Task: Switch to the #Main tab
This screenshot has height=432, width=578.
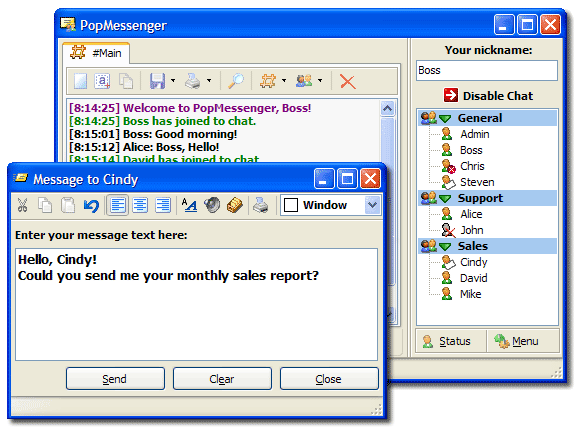Action: pyautogui.click(x=97, y=53)
